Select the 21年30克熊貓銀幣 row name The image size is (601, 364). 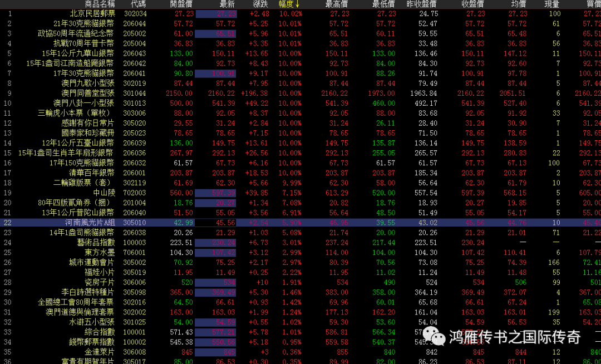pyautogui.click(x=84, y=23)
